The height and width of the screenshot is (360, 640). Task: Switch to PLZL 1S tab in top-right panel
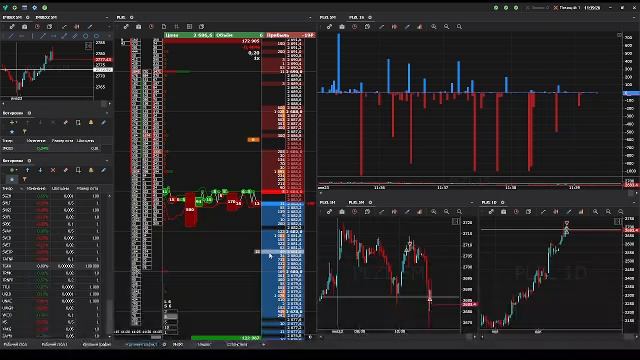point(356,18)
